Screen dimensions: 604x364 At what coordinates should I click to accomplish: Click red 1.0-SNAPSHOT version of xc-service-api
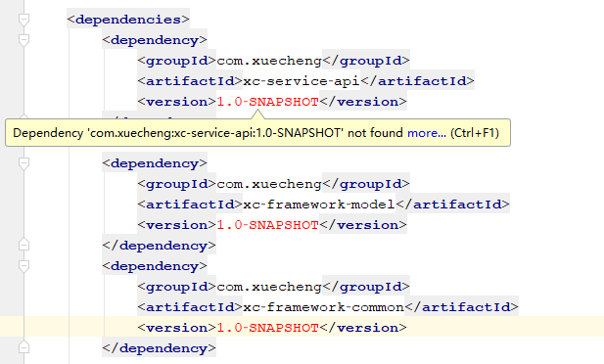(x=267, y=102)
